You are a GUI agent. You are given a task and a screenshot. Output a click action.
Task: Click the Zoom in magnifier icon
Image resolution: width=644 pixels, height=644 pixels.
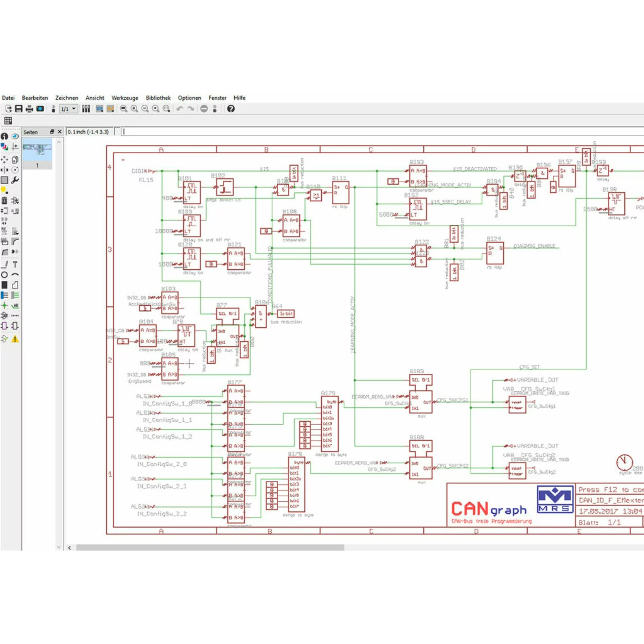pyautogui.click(x=134, y=109)
